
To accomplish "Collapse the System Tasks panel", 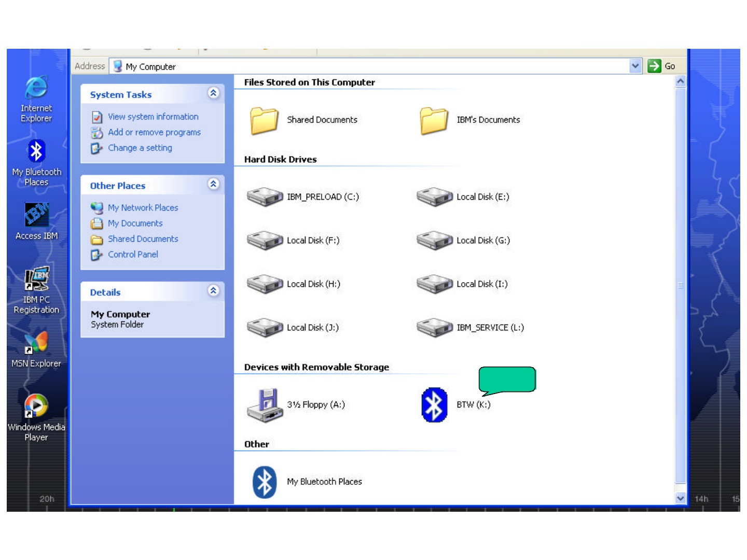I will click(x=213, y=93).
